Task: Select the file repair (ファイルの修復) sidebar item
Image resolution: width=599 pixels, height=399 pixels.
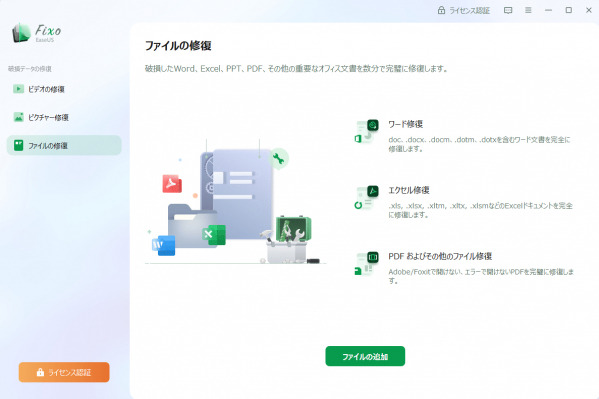Action: [x=64, y=145]
